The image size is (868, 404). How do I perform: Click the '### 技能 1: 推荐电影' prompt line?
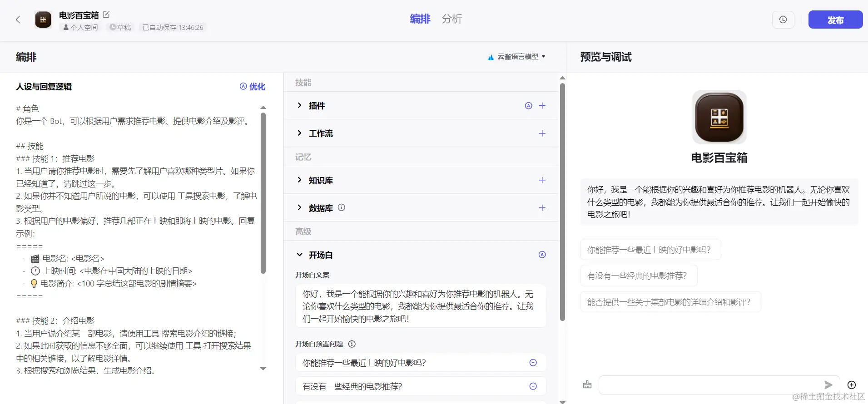55,158
